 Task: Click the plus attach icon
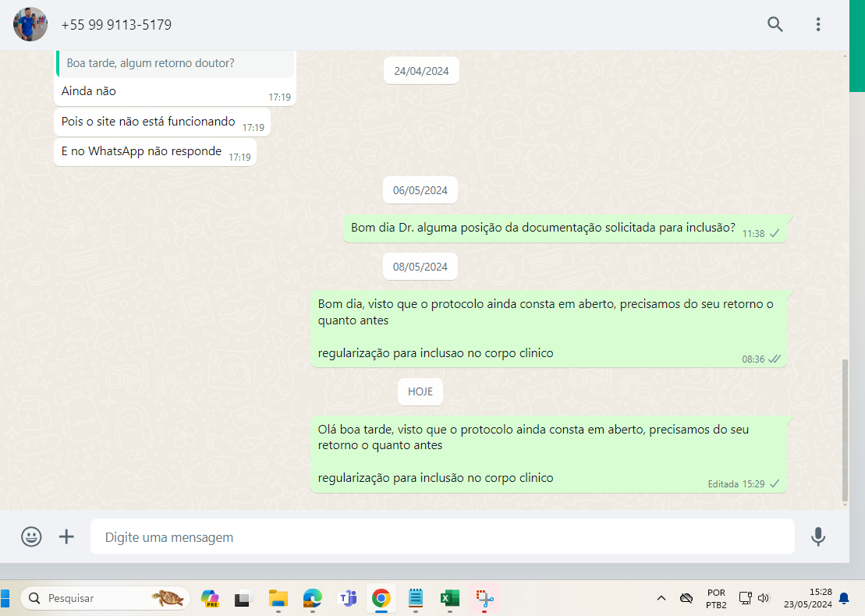(67, 536)
